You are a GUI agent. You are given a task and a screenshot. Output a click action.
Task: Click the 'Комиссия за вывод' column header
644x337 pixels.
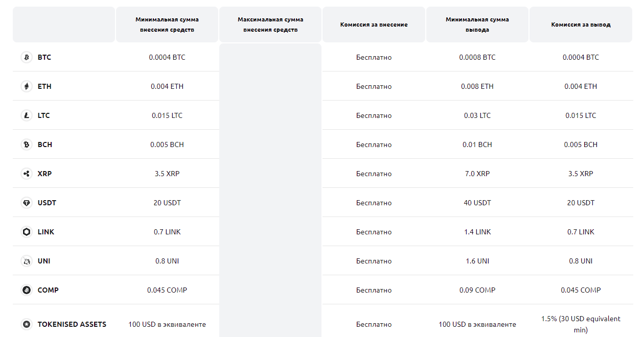(581, 25)
